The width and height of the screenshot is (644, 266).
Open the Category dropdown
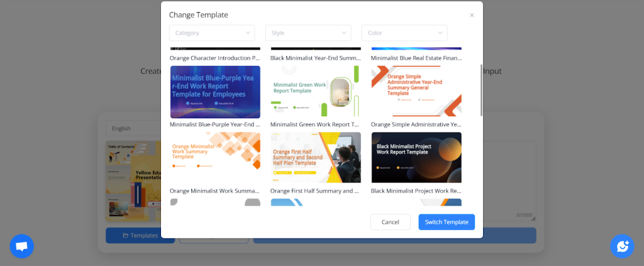(x=211, y=33)
